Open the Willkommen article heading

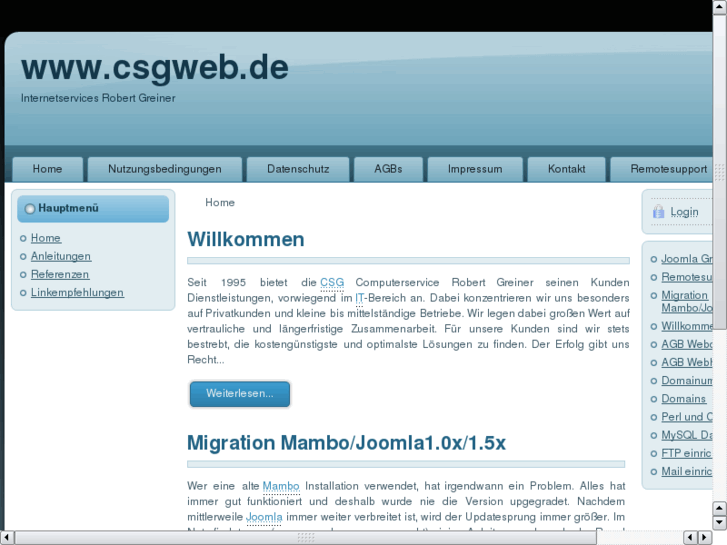[x=246, y=239]
